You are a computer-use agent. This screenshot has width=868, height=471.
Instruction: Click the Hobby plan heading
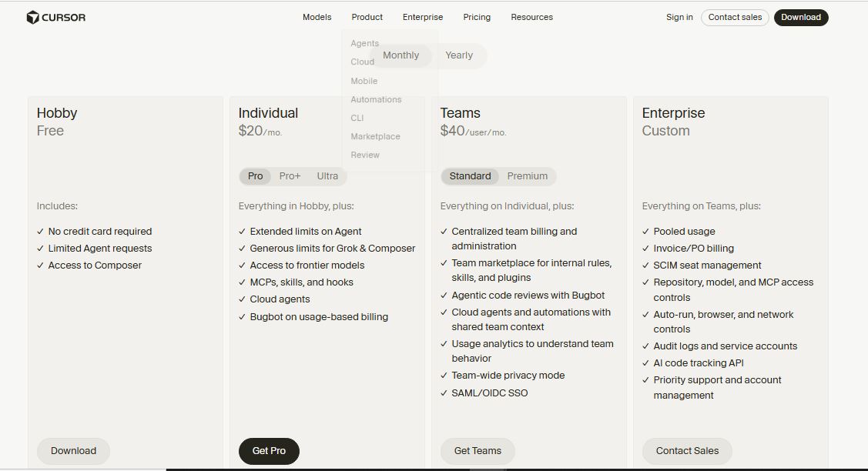[56, 113]
